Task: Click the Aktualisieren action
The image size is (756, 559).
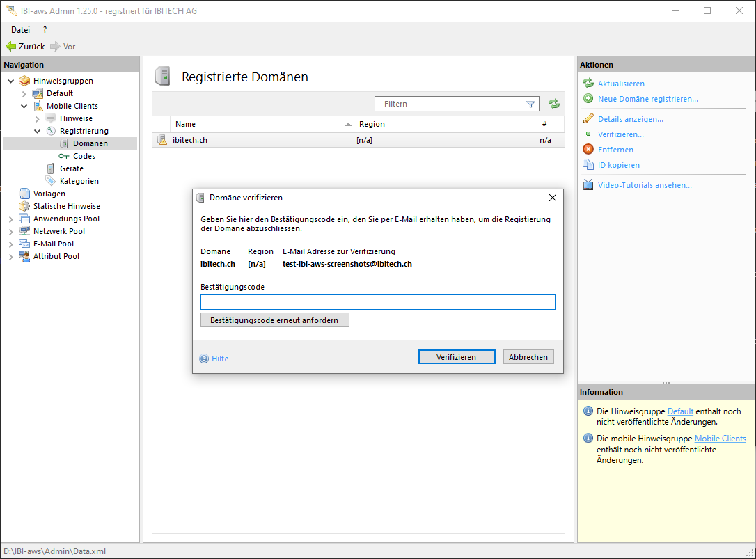Action: (x=621, y=84)
